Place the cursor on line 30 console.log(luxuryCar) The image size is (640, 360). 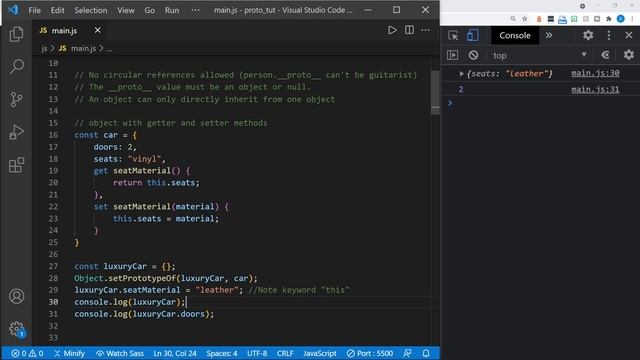(130, 302)
